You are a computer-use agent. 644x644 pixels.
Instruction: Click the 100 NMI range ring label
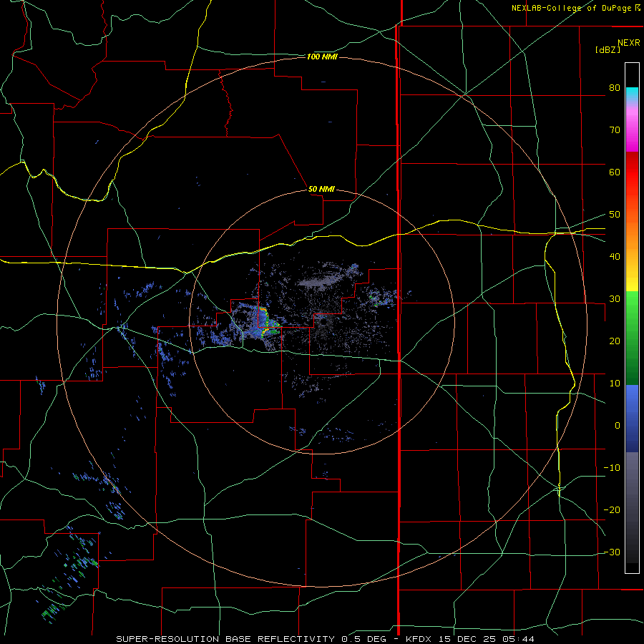point(322,57)
